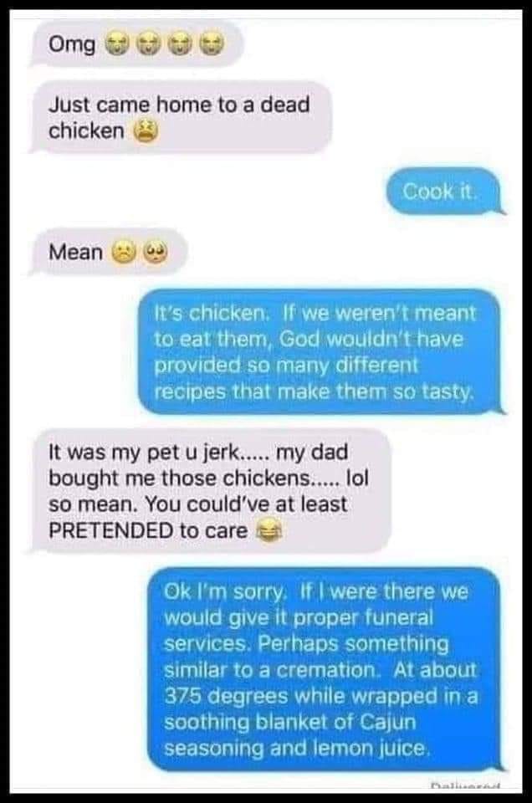Select the 'Ok I'm sorry' blue bubble
Screen dimensions: 532x803
pos(324,669)
